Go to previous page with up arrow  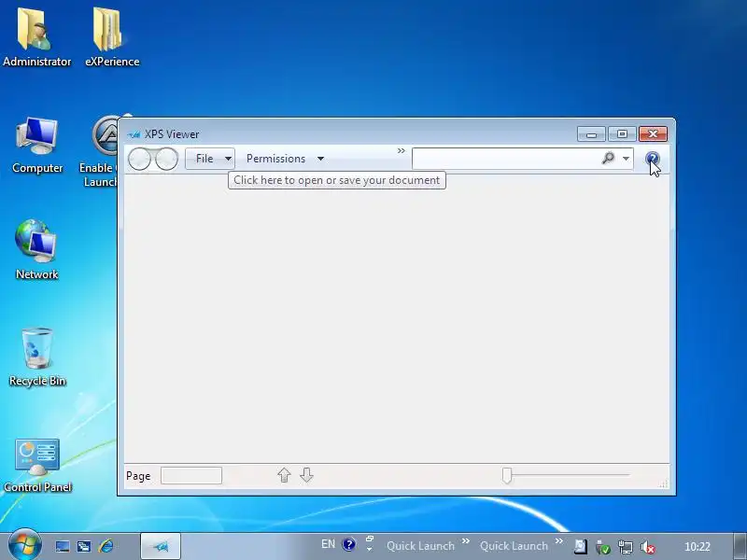(284, 475)
